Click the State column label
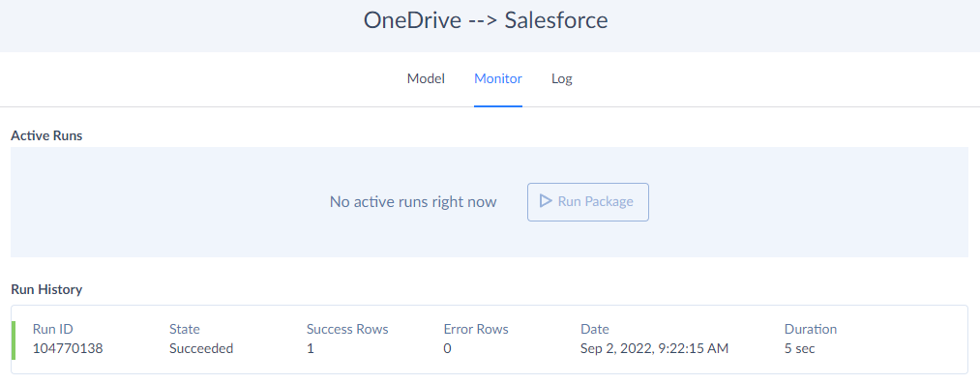Viewport: 980px width, 384px height. (x=185, y=329)
